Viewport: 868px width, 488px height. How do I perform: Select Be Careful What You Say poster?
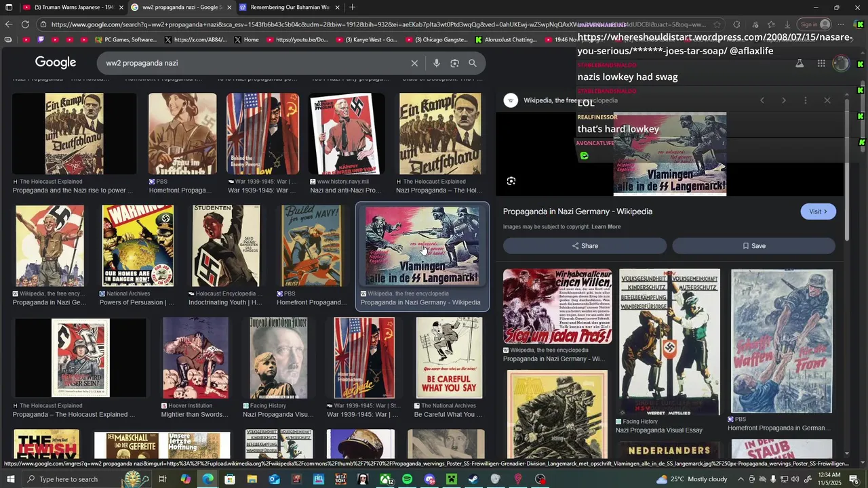pos(448,358)
